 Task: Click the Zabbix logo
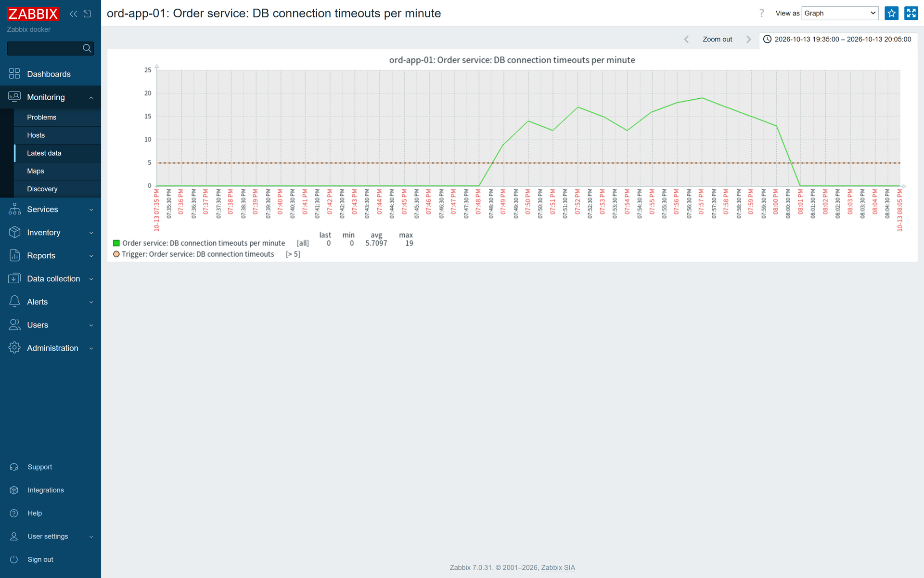point(33,14)
